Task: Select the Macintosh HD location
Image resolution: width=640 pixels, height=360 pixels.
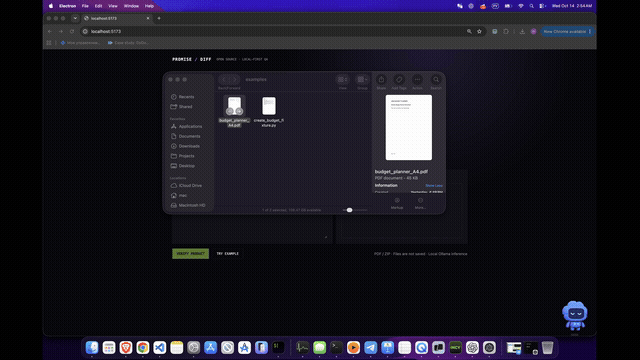Action: click(x=188, y=205)
